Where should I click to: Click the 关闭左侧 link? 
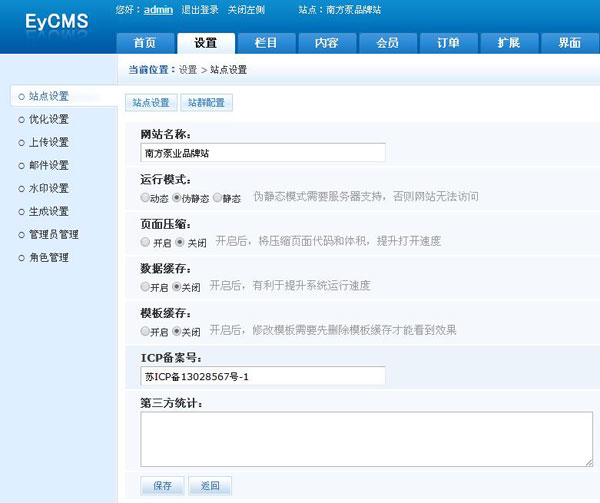(247, 9)
